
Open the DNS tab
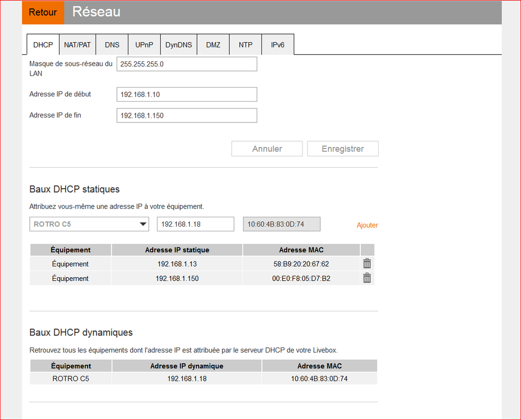pyautogui.click(x=112, y=45)
